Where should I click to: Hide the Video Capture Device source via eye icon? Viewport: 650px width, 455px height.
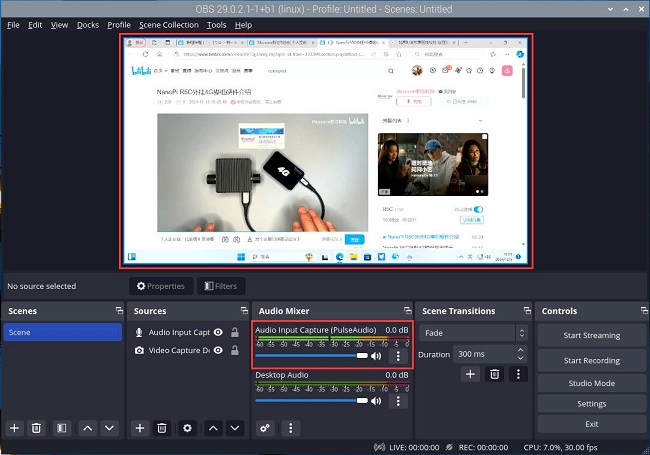[x=218, y=351]
